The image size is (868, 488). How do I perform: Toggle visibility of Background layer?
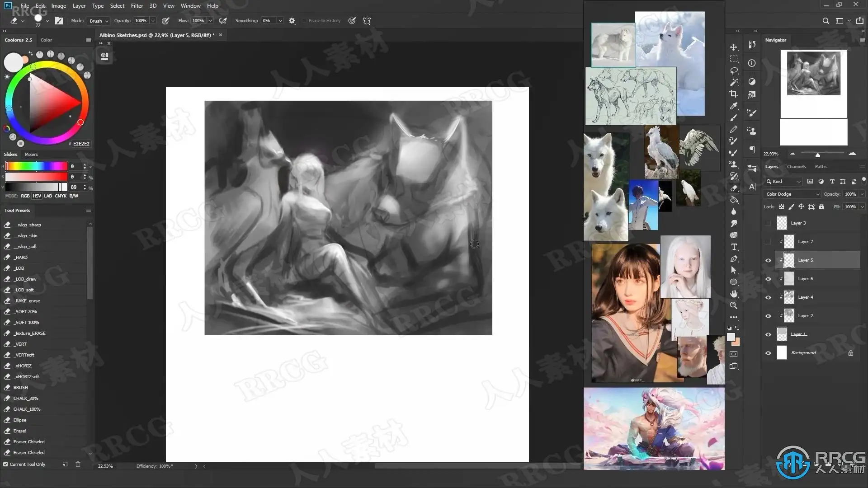768,353
